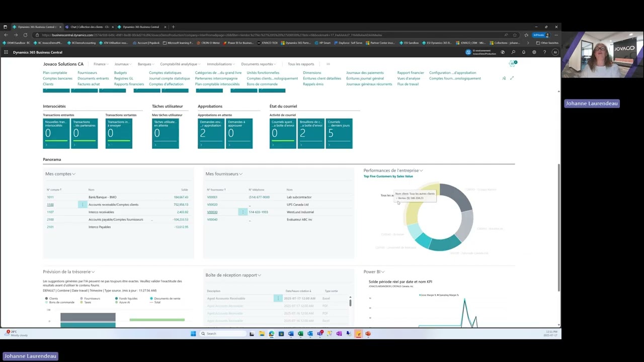
Task: Click the teal circular badge icon at top right
Action: point(512,64)
